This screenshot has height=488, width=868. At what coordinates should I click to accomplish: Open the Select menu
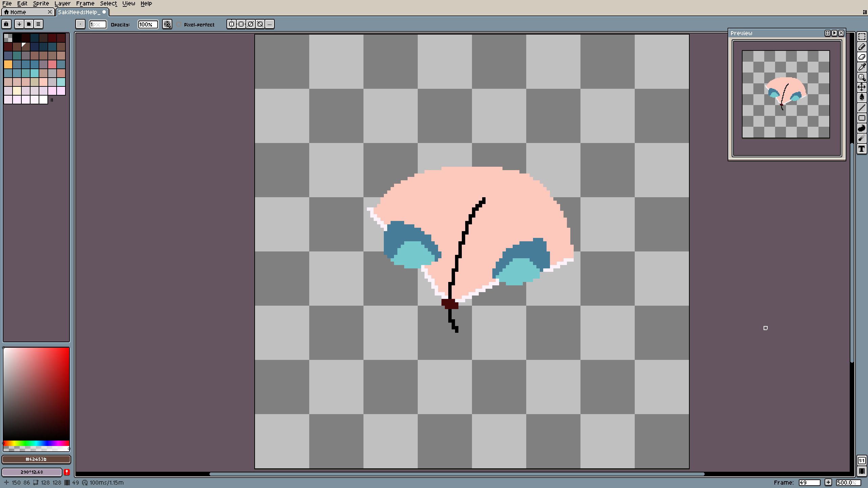[x=108, y=3]
